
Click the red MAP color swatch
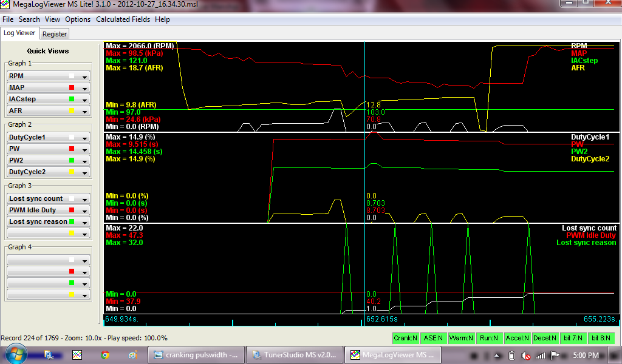[72, 88]
